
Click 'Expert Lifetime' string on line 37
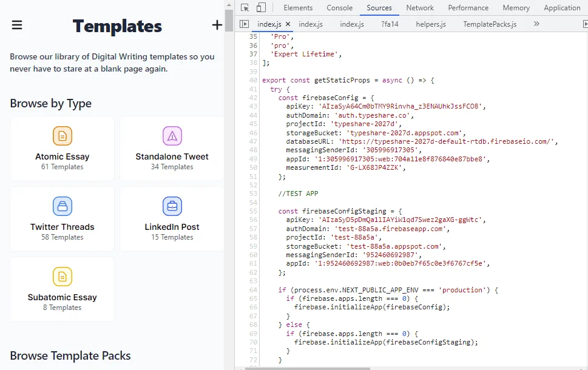(305, 54)
